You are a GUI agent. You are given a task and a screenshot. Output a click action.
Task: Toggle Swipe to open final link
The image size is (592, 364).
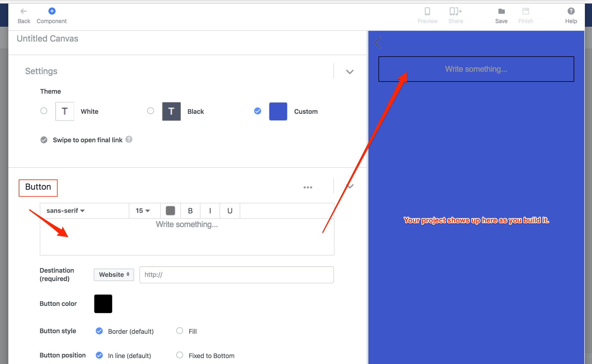pyautogui.click(x=44, y=140)
